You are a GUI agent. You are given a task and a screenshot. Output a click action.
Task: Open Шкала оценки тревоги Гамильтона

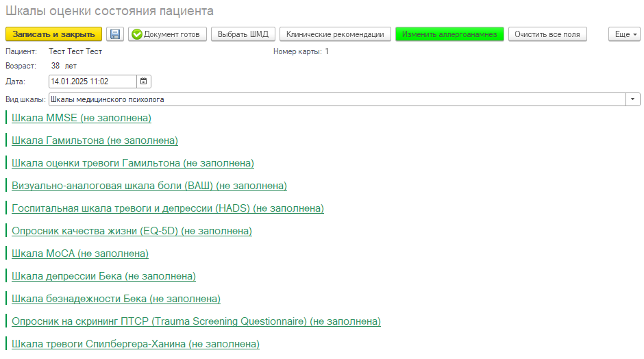(133, 164)
